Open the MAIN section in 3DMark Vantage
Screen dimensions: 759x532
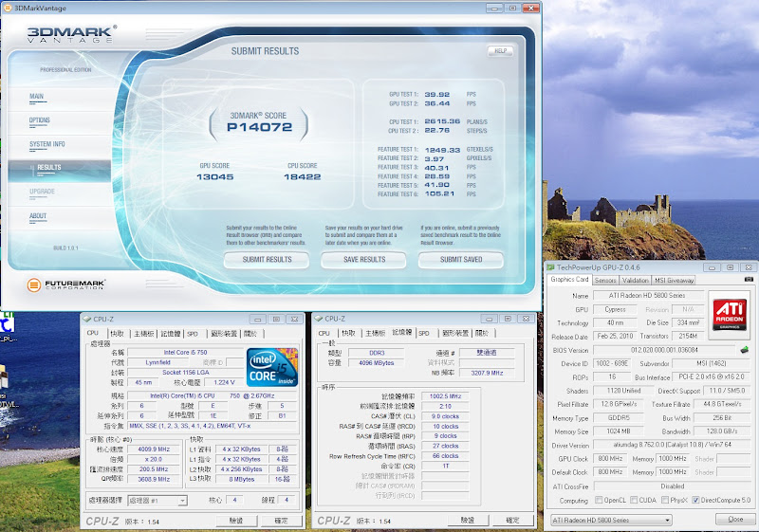point(37,97)
